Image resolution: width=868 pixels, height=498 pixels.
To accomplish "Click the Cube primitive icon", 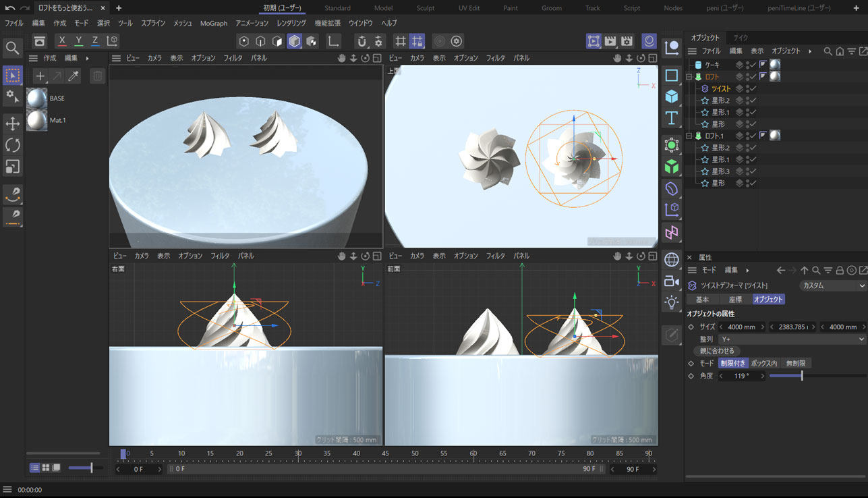I will 672,96.
